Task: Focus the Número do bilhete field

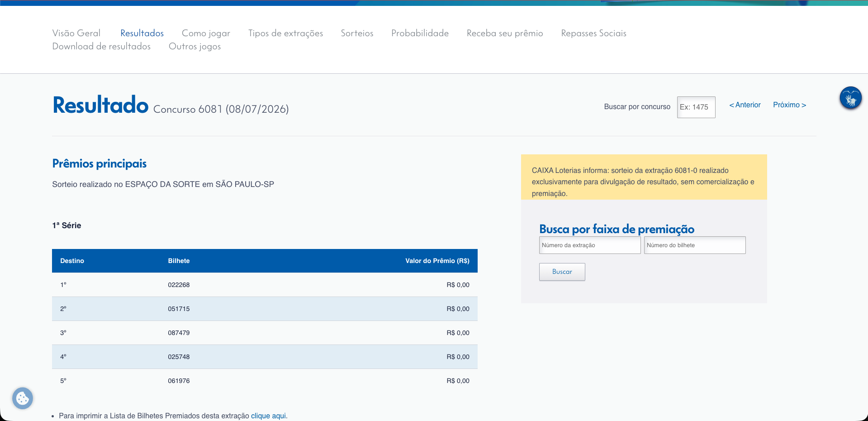Action: tap(695, 245)
